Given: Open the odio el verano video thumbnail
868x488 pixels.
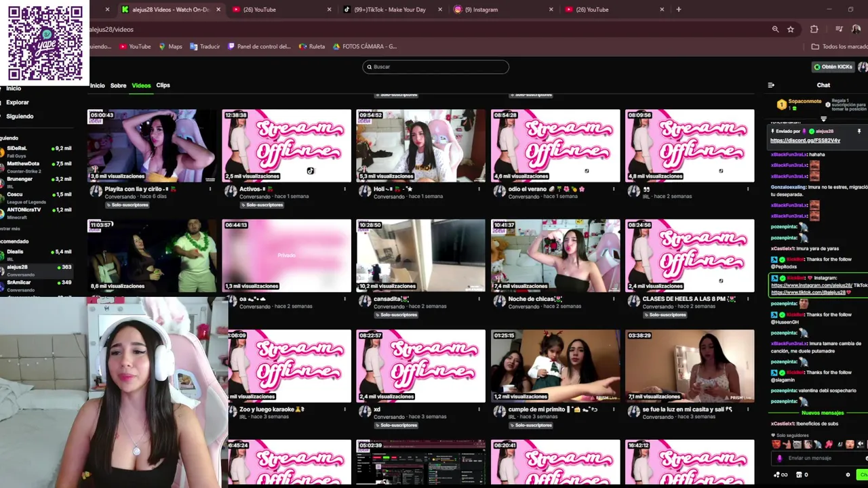Looking at the screenshot, I should coord(555,146).
